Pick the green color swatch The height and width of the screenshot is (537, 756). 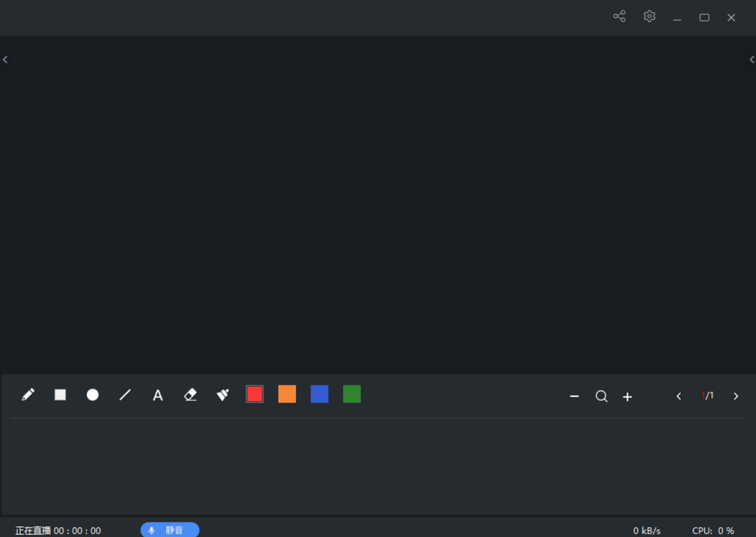point(352,394)
